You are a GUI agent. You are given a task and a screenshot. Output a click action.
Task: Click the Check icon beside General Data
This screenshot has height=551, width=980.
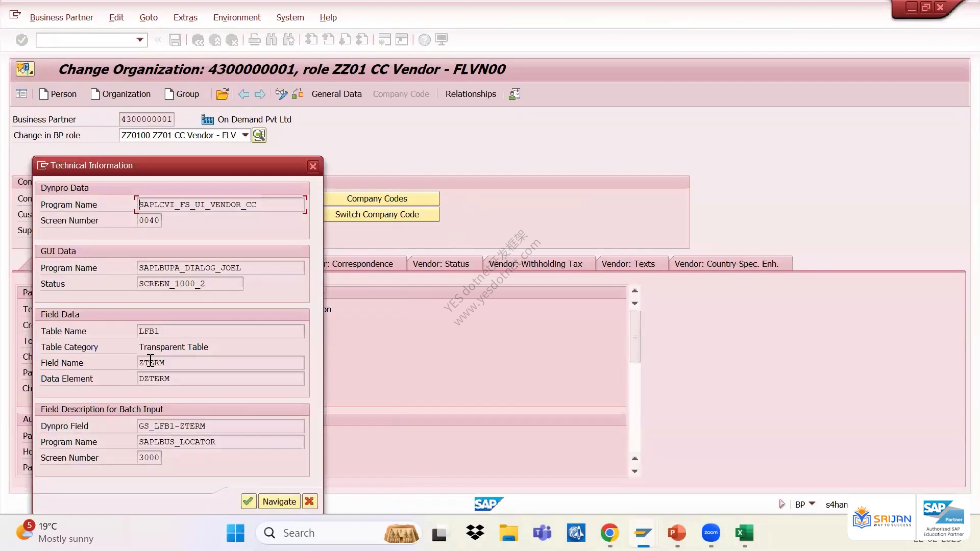tap(298, 94)
